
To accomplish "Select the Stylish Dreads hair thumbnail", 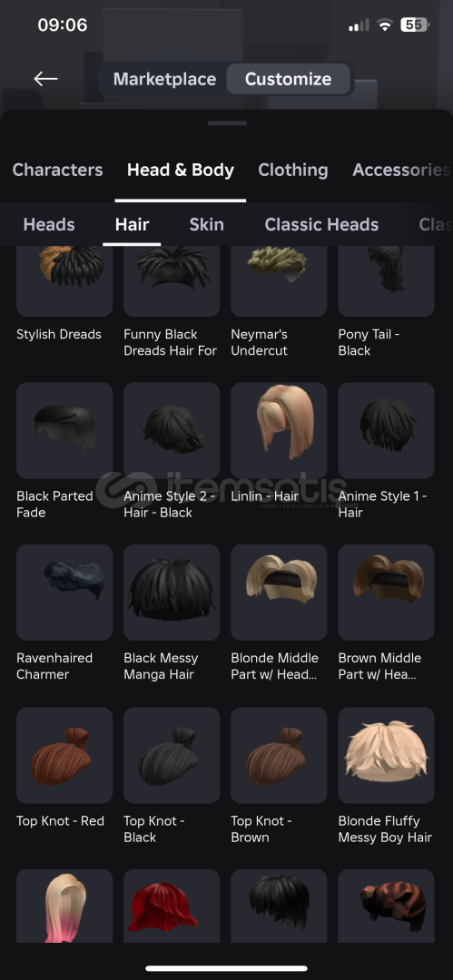I will tap(64, 281).
